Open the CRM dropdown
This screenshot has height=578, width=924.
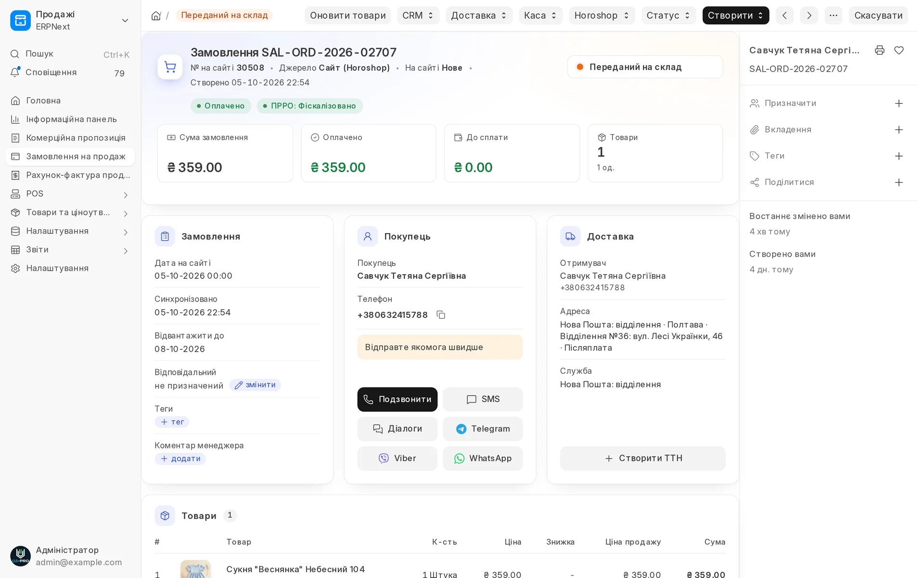418,15
